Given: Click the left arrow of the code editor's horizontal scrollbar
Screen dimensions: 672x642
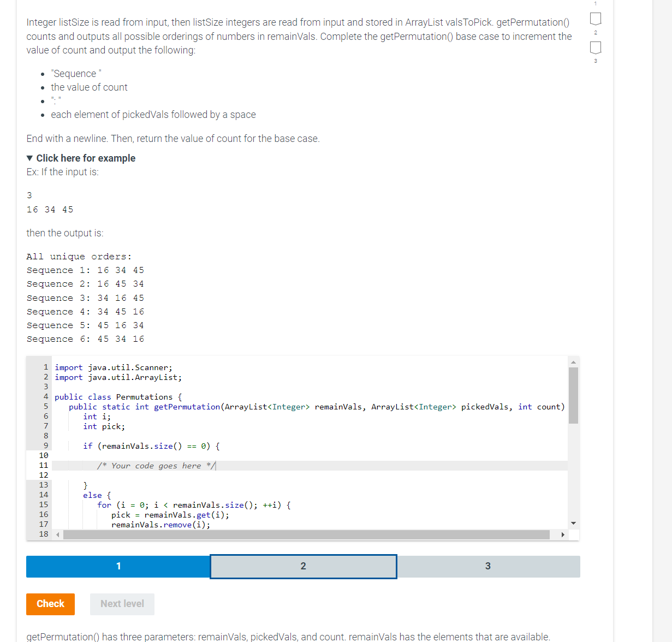Looking at the screenshot, I should [x=57, y=534].
